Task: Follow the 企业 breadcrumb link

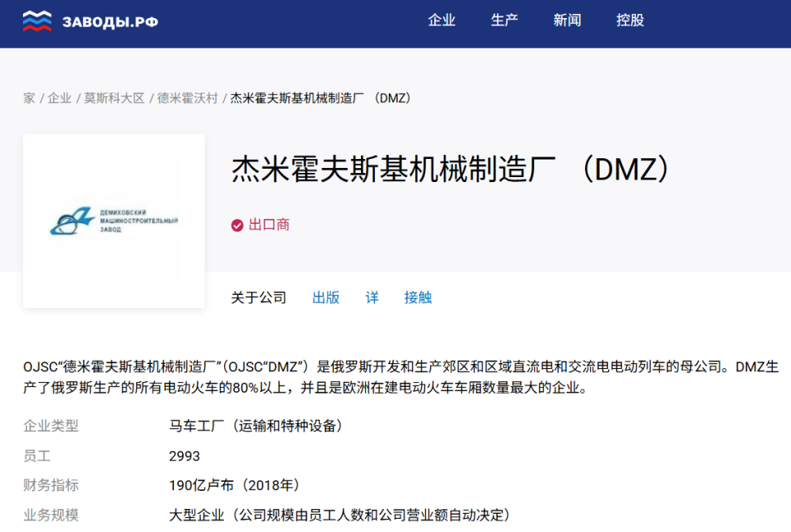Action: (59, 98)
